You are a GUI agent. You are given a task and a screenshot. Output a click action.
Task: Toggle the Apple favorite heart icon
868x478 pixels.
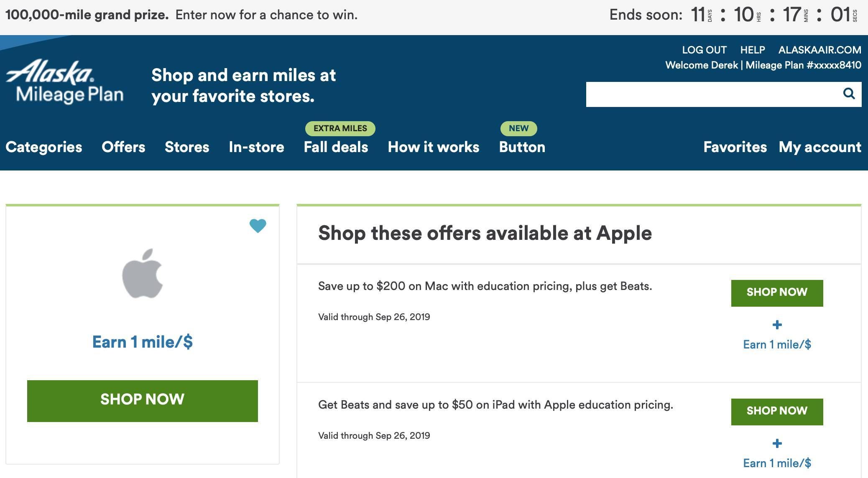[x=258, y=226]
